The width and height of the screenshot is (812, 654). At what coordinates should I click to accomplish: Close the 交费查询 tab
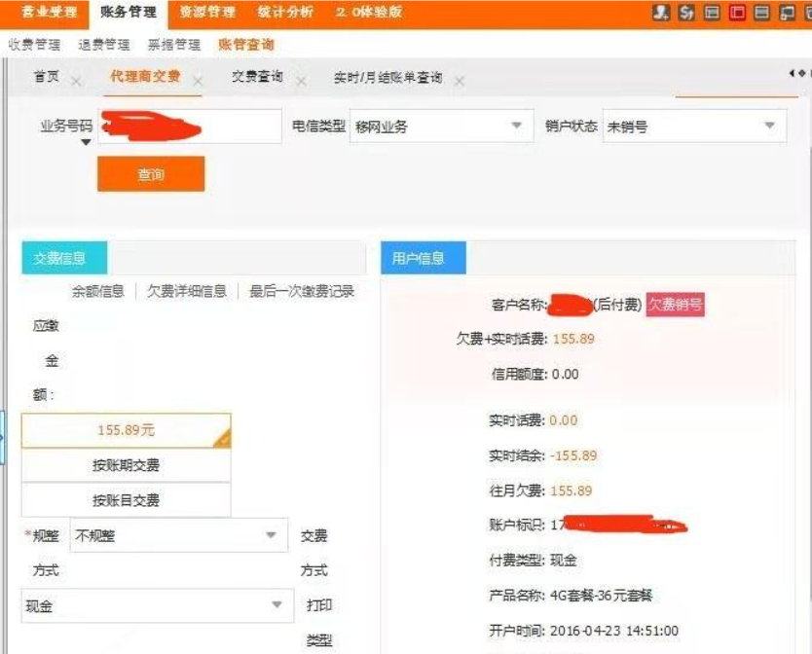pyautogui.click(x=301, y=82)
